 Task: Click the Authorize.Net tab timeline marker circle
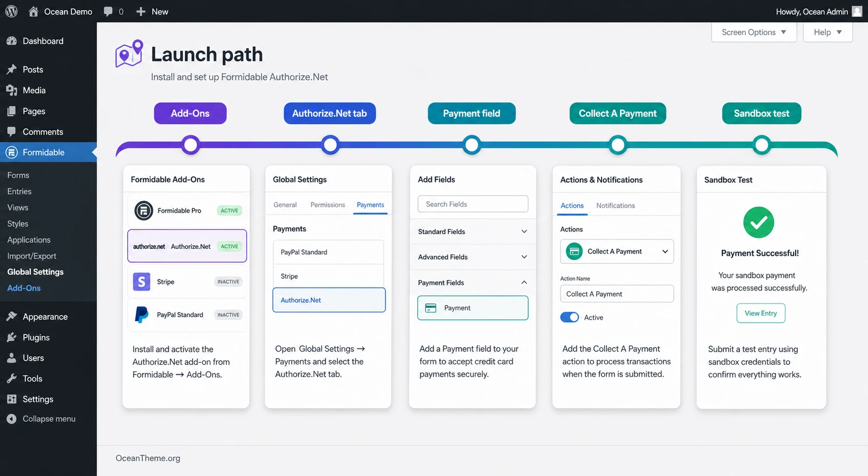(x=331, y=145)
